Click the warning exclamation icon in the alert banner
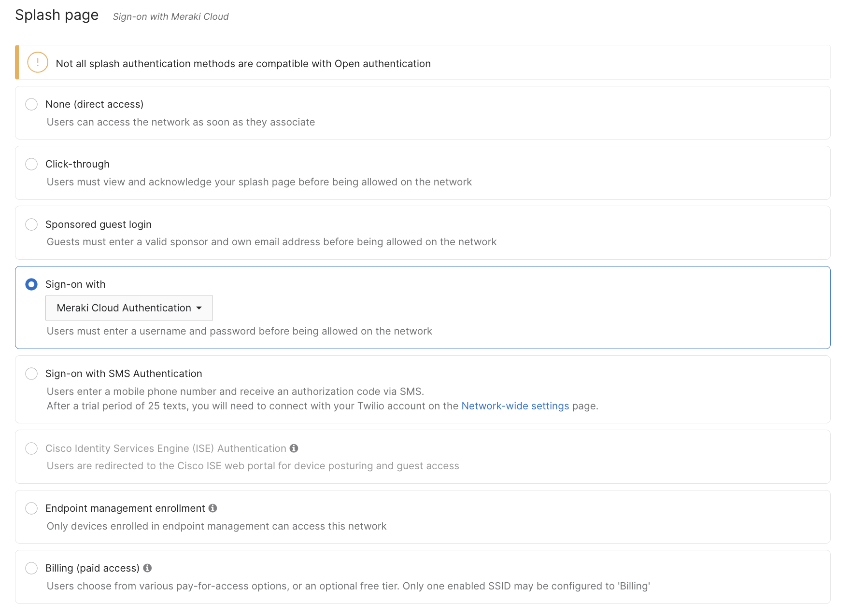850x616 pixels. (38, 63)
